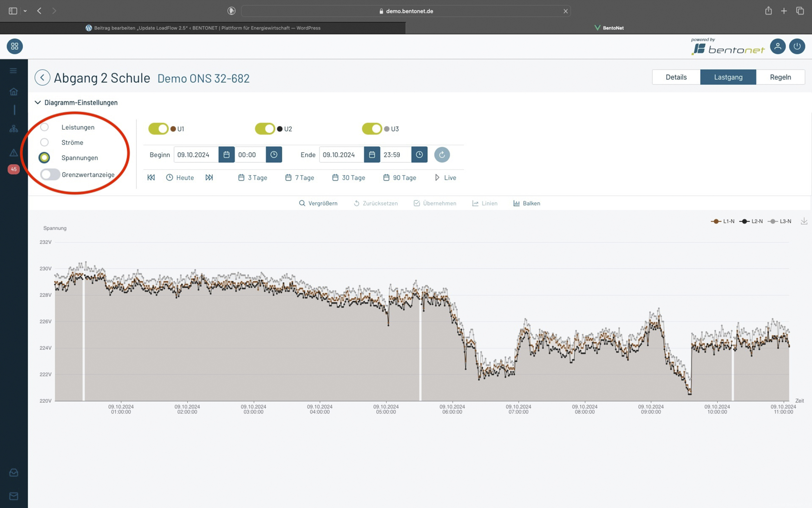Select the 7 Tage range
This screenshot has height=508, width=812.
pos(300,177)
